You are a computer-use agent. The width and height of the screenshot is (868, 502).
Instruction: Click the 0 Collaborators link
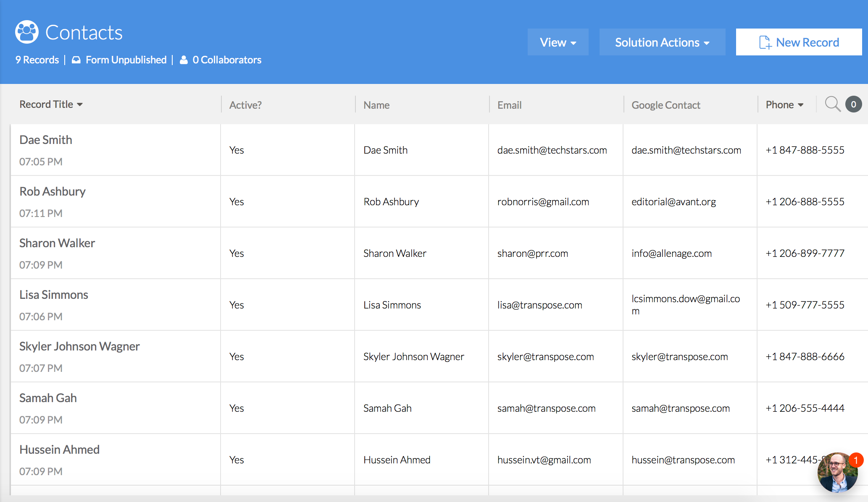226,60
